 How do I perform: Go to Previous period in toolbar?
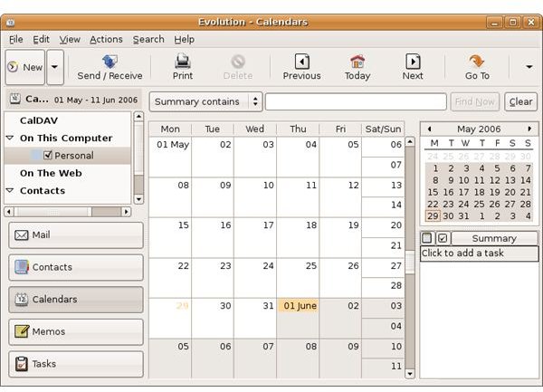pyautogui.click(x=301, y=67)
